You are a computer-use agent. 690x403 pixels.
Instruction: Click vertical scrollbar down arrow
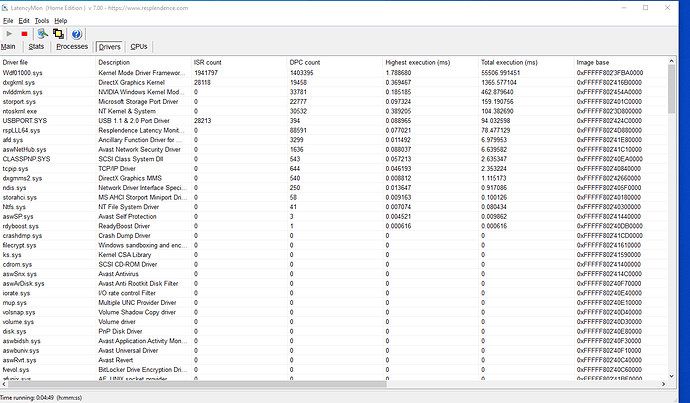coord(672,376)
